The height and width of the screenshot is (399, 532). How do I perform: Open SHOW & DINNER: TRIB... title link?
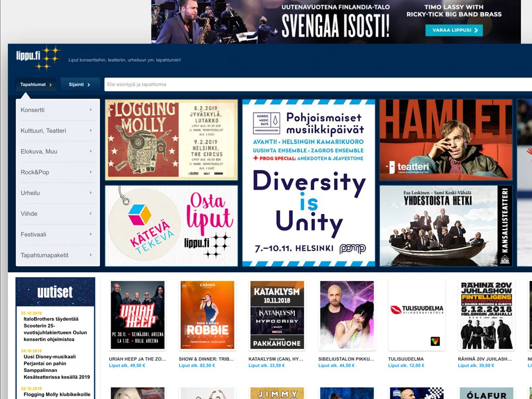coord(206,359)
